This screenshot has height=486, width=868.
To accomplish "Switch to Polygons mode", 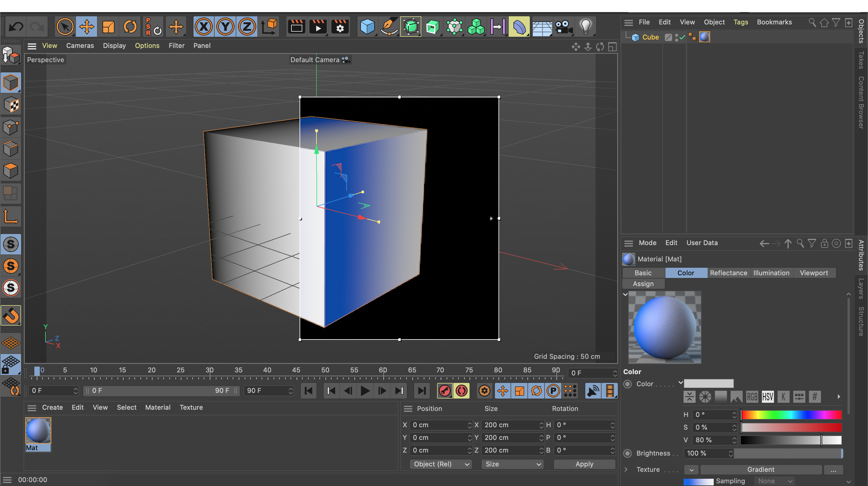I will pos(11,171).
